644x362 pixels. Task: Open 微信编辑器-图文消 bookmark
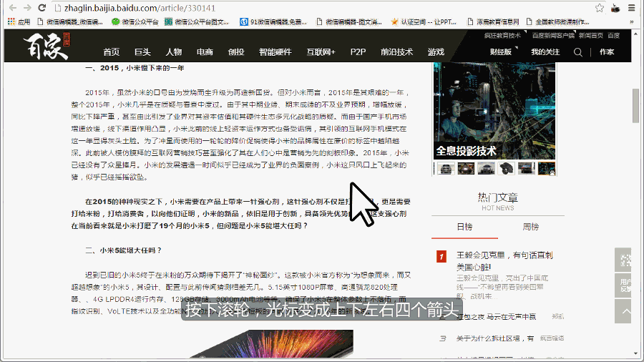[x=349, y=21]
